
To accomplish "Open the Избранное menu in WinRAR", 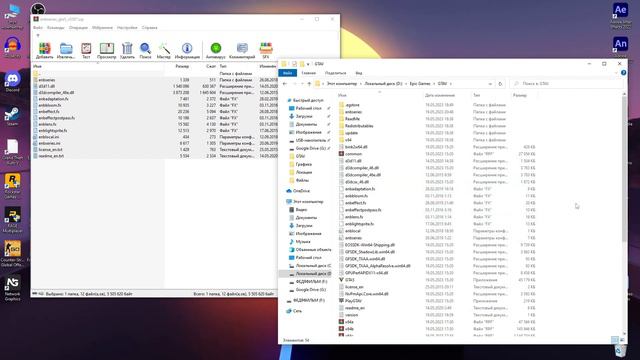I will coord(102,28).
